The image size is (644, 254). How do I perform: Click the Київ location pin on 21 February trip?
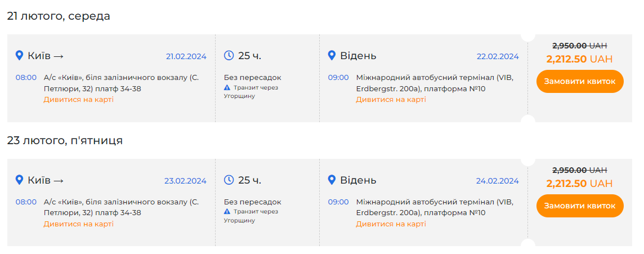click(x=19, y=56)
